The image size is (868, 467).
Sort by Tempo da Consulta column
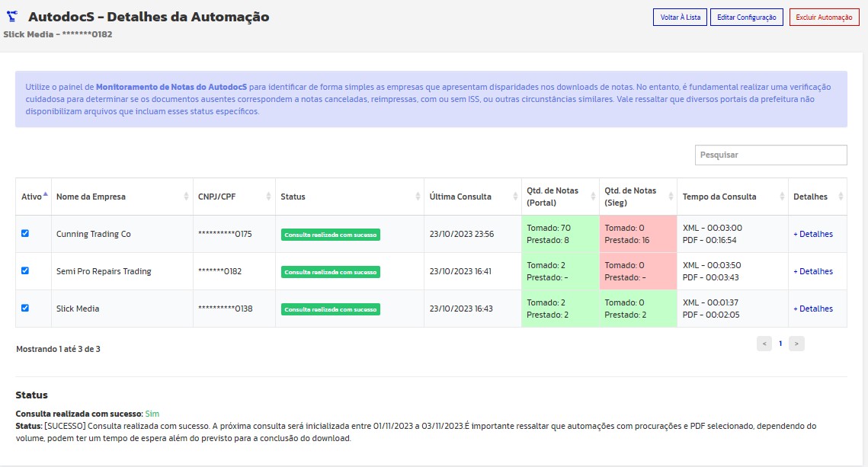781,197
